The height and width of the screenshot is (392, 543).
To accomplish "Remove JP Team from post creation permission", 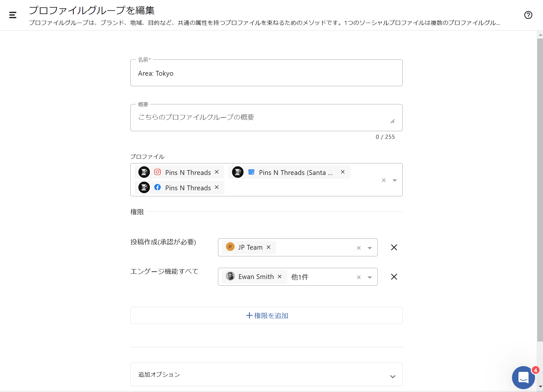I will pyautogui.click(x=269, y=247).
